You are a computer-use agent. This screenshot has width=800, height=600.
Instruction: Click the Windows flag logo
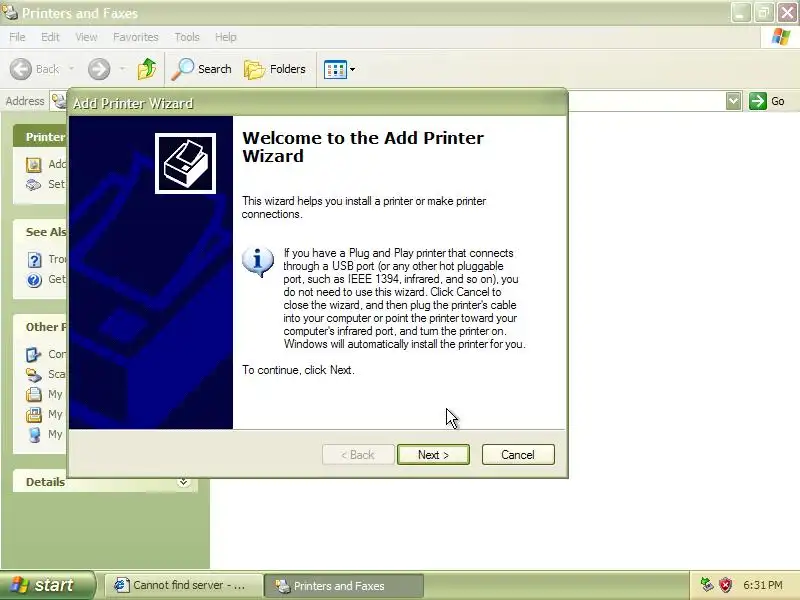tap(780, 37)
